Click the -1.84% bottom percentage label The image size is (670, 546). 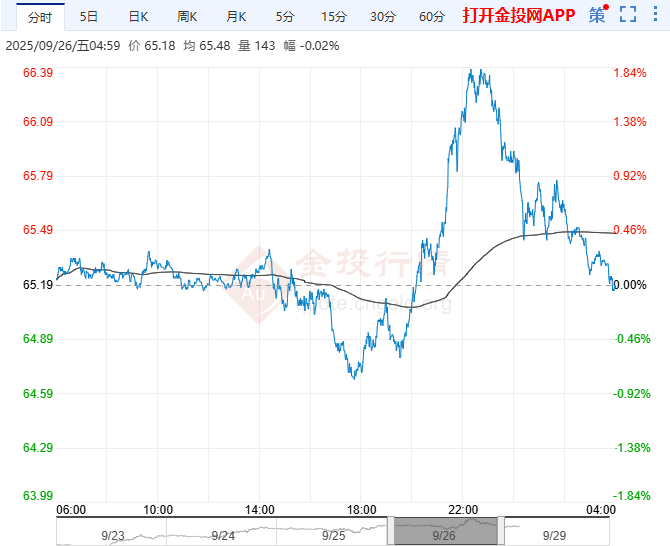(x=632, y=496)
